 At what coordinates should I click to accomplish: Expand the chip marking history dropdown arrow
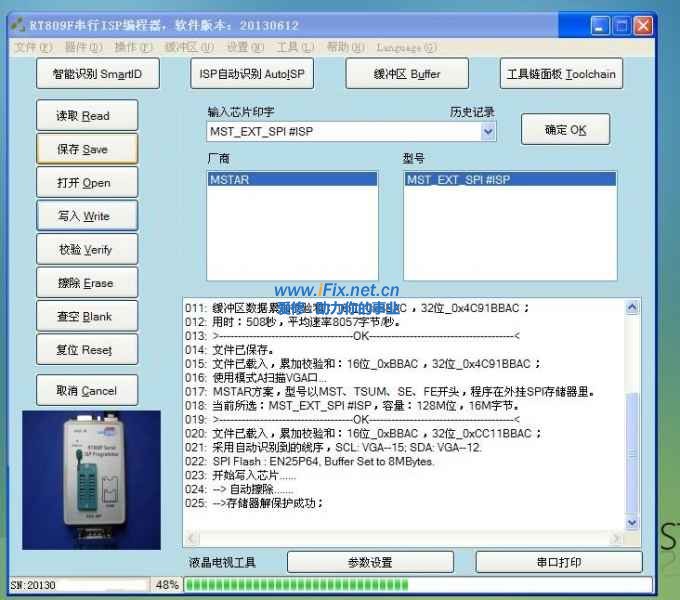click(x=488, y=131)
